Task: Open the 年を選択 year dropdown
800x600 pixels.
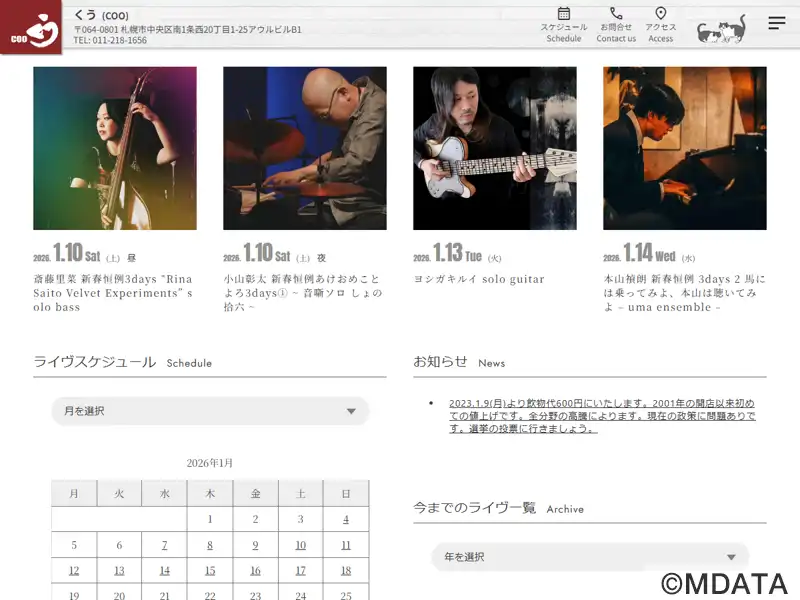Action: [590, 557]
